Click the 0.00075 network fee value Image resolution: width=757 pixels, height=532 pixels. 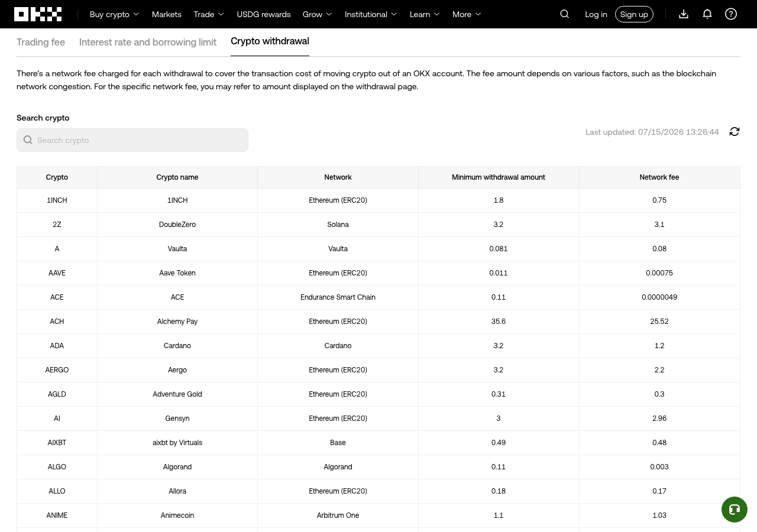(x=659, y=273)
